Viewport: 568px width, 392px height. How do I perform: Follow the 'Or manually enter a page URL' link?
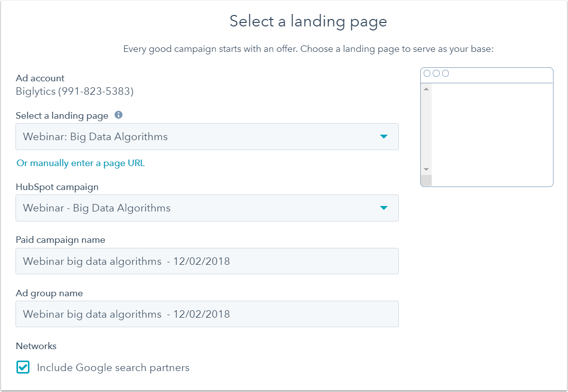(x=81, y=163)
